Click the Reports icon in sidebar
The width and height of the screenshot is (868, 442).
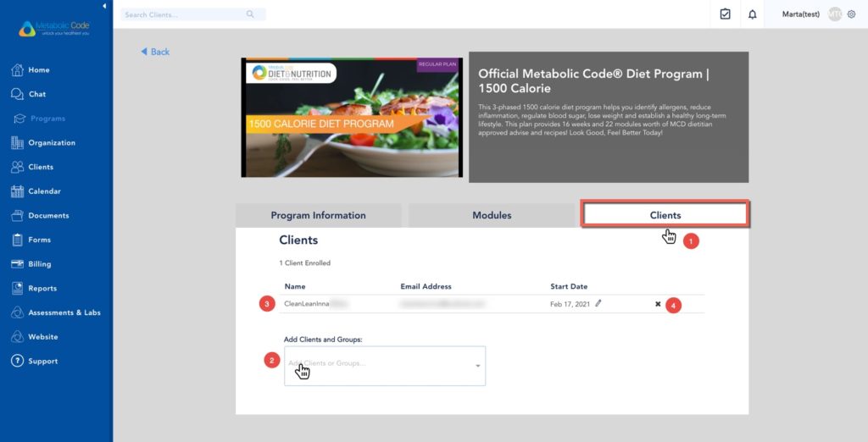pyautogui.click(x=17, y=288)
